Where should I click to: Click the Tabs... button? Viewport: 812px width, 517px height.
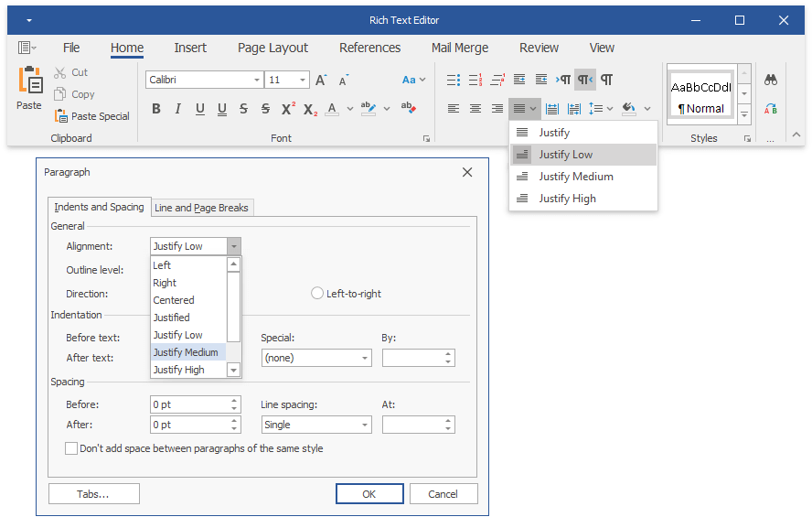point(93,494)
